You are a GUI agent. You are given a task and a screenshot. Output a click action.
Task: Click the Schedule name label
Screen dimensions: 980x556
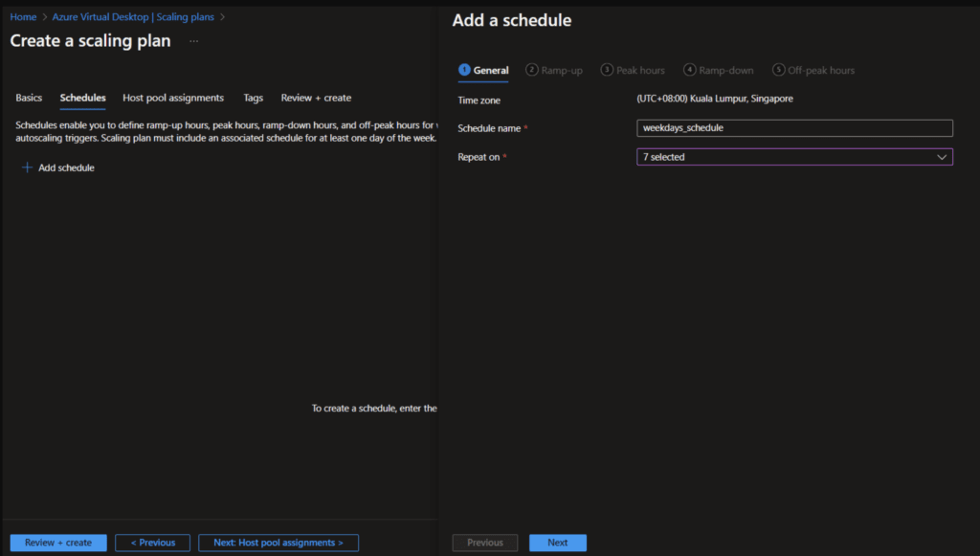coord(489,128)
